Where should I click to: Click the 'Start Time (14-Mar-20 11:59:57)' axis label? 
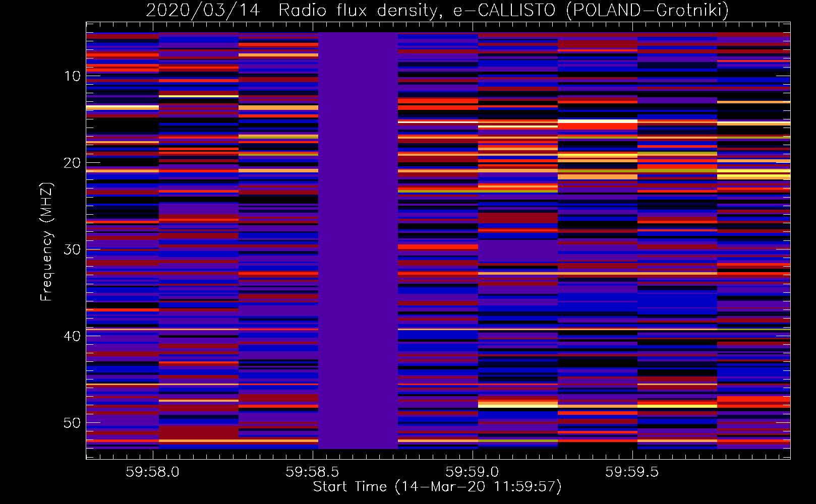pyautogui.click(x=437, y=487)
